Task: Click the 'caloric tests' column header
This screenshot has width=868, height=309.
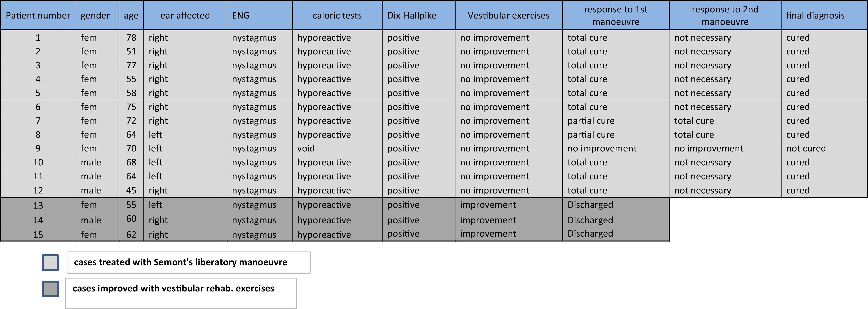Action: (x=337, y=15)
